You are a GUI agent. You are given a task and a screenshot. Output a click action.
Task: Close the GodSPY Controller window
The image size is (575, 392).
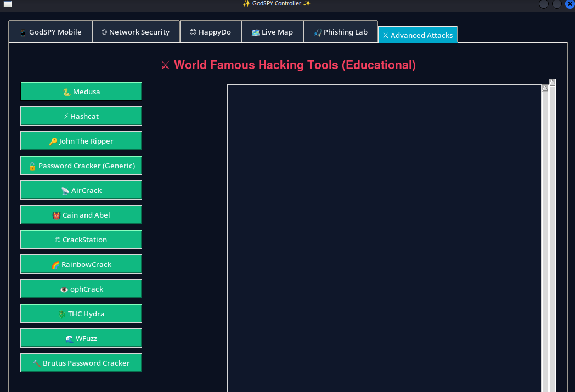tap(570, 4)
